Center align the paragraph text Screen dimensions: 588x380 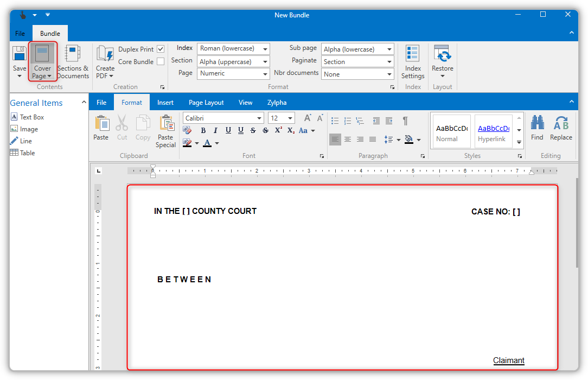tap(348, 140)
